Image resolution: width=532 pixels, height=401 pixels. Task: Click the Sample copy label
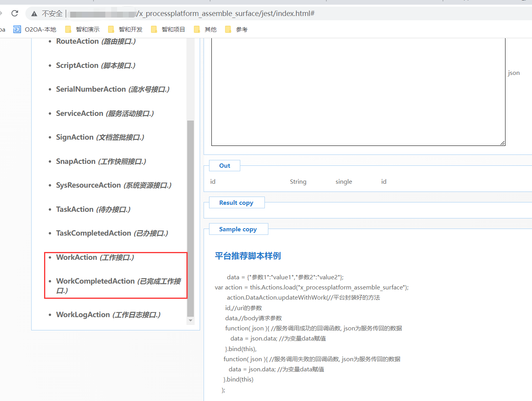click(x=238, y=229)
